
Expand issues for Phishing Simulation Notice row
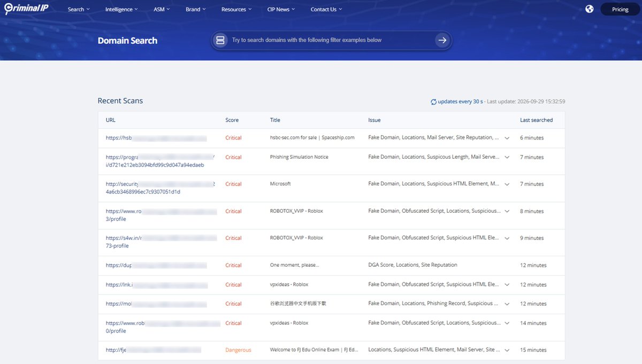[x=507, y=157]
